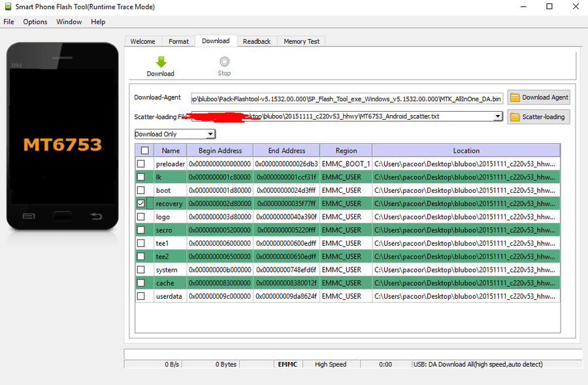The height and width of the screenshot is (385, 588).
Task: Click the USB: DA Download All status text
Action: pyautogui.click(x=478, y=364)
